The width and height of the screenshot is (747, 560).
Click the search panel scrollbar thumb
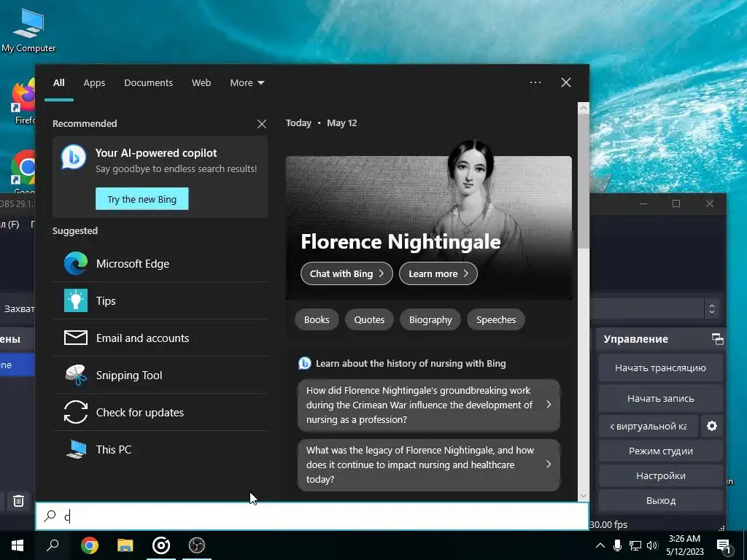click(x=583, y=181)
